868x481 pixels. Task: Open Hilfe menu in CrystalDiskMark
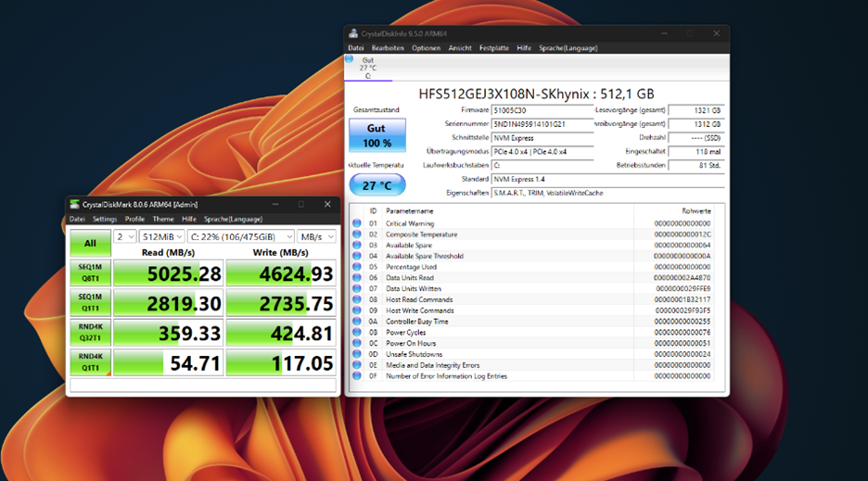(x=189, y=220)
